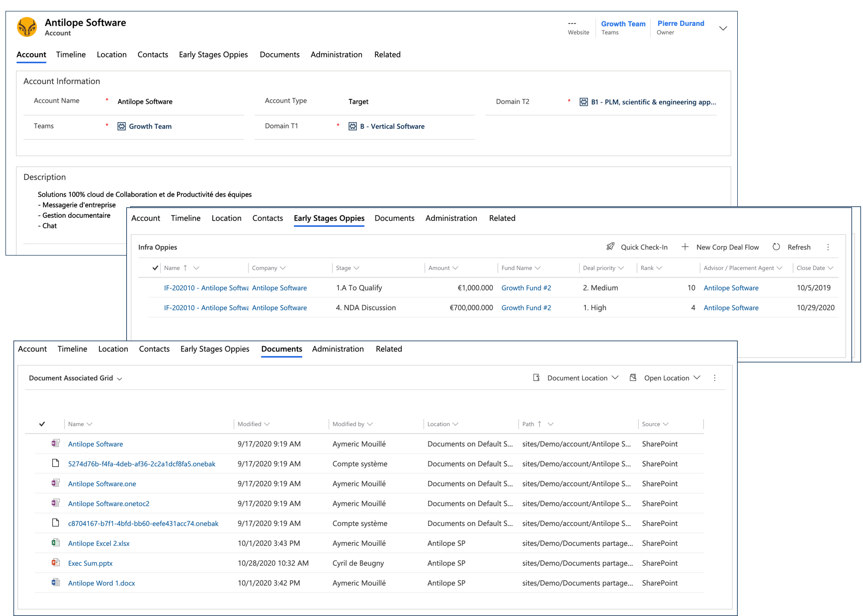
Task: Click the Excel icon for Antilope Excel 2.xlsx
Action: [56, 542]
